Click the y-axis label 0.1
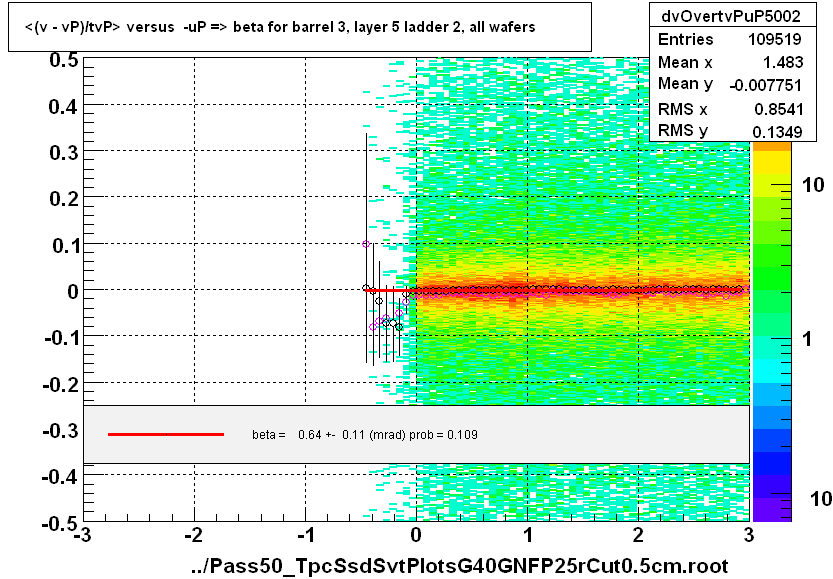This screenshot has height=579, width=833. (x=64, y=246)
